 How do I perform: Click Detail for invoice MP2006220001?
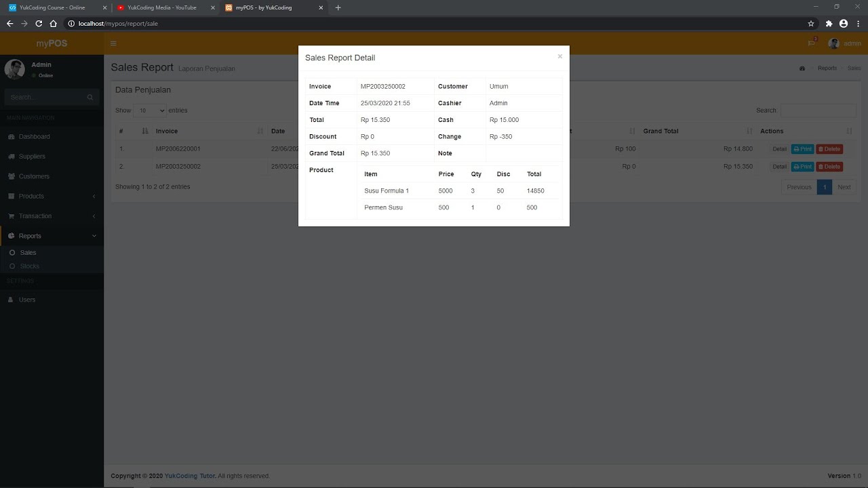tap(779, 149)
